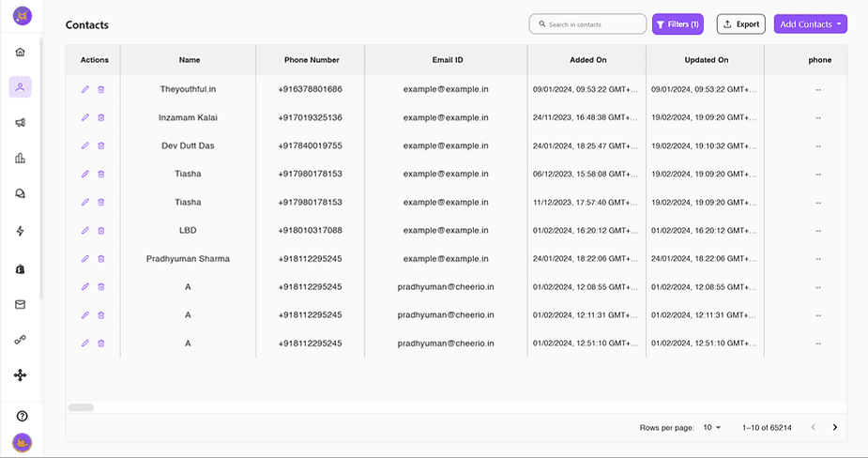Image resolution: width=868 pixels, height=458 pixels.
Task: Click the 1–10 of 65214 count
Action: coord(767,428)
